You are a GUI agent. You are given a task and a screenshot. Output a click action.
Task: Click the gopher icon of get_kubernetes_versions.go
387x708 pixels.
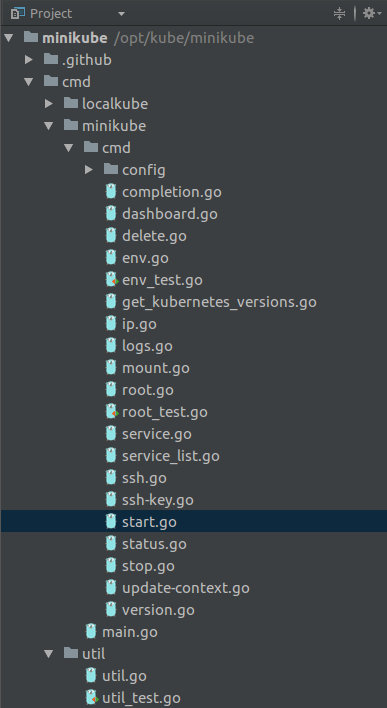(x=111, y=302)
